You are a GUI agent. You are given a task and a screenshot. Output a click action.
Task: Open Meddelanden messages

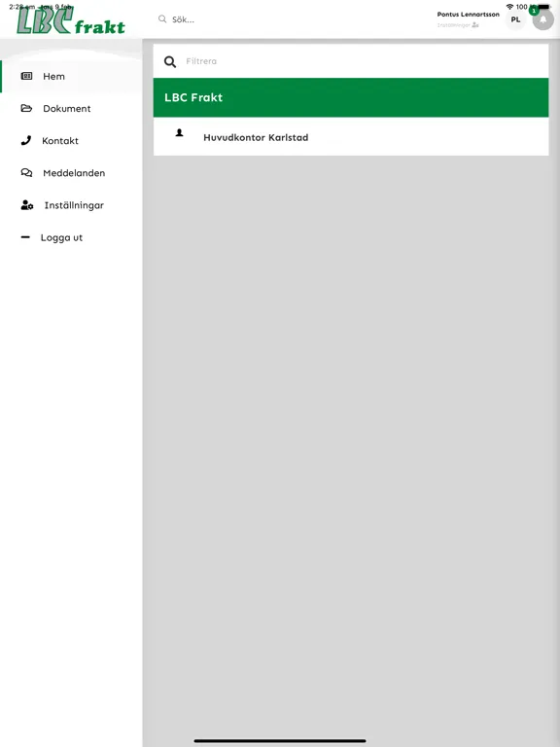click(x=71, y=173)
